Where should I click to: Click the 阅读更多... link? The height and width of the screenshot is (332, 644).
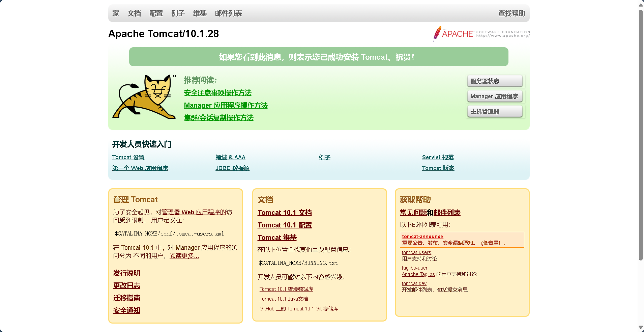click(x=184, y=256)
